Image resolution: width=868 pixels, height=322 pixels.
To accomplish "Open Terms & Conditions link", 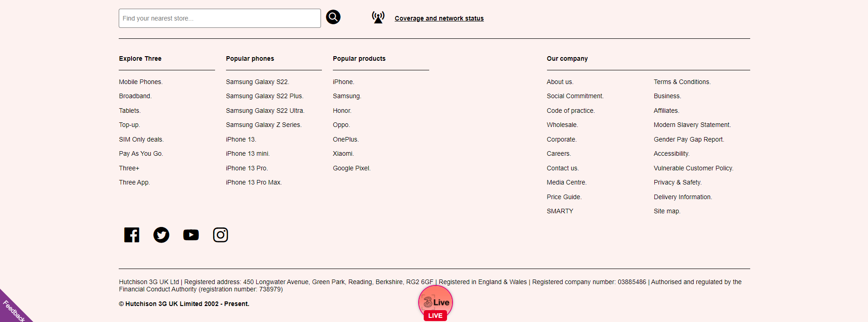I will tap(682, 82).
